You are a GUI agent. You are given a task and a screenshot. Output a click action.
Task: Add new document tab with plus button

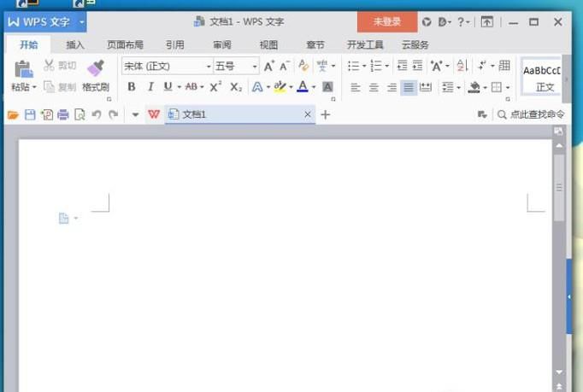pyautogui.click(x=325, y=114)
